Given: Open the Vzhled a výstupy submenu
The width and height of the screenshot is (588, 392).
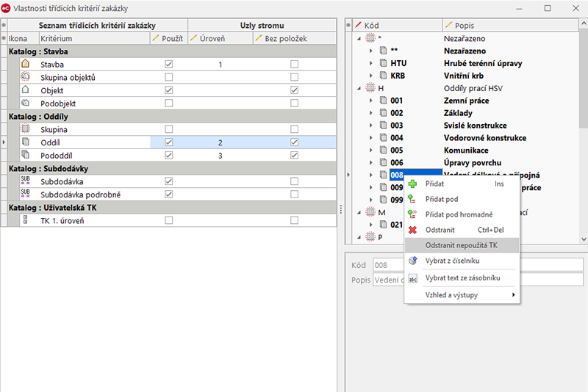Looking at the screenshot, I should click(x=462, y=295).
